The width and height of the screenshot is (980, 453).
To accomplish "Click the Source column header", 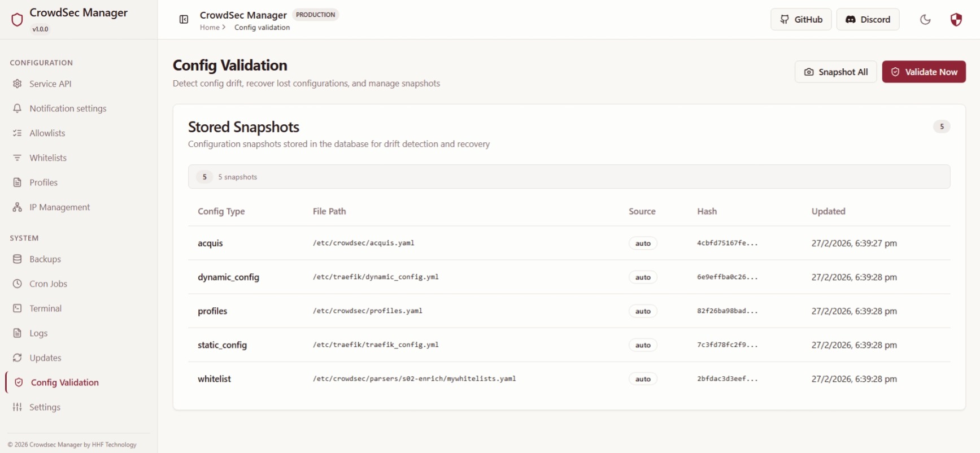I will pyautogui.click(x=642, y=211).
